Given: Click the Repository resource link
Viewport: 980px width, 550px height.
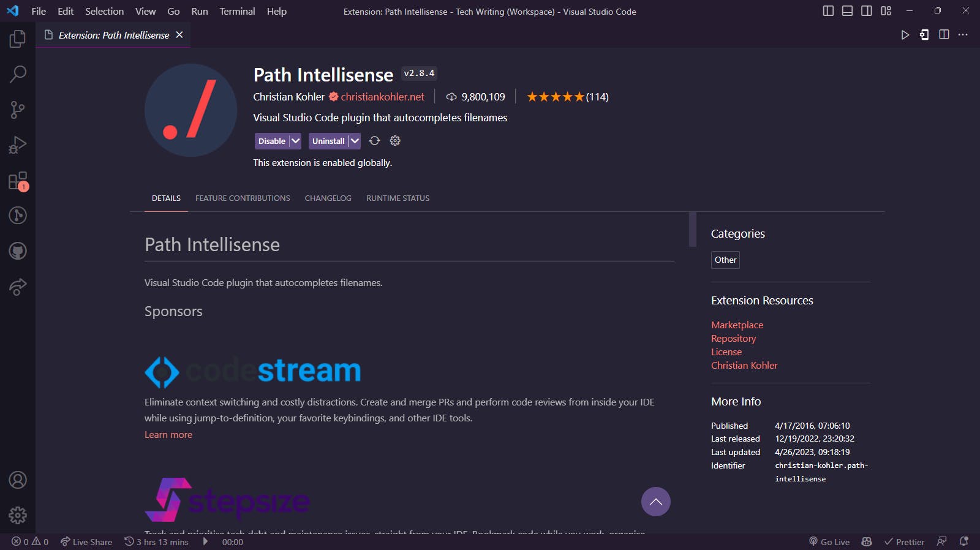Looking at the screenshot, I should [x=733, y=338].
